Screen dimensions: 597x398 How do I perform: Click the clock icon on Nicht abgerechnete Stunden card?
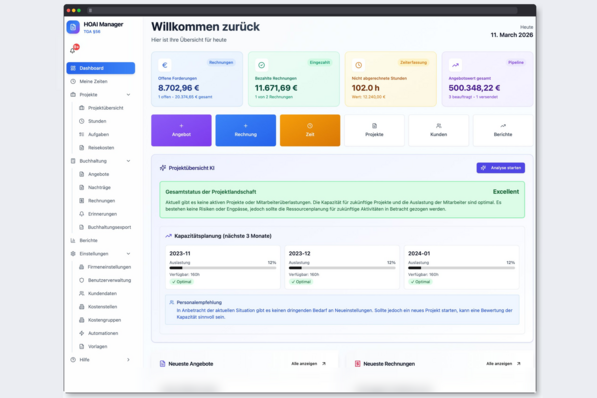coord(358,65)
